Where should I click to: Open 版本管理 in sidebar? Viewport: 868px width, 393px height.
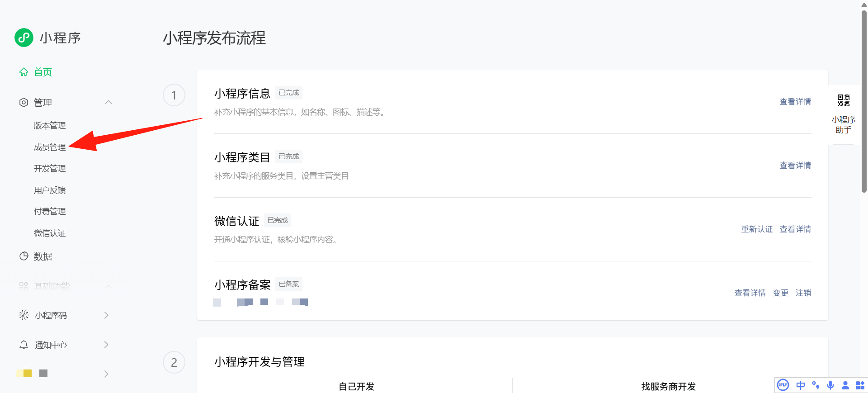point(50,125)
